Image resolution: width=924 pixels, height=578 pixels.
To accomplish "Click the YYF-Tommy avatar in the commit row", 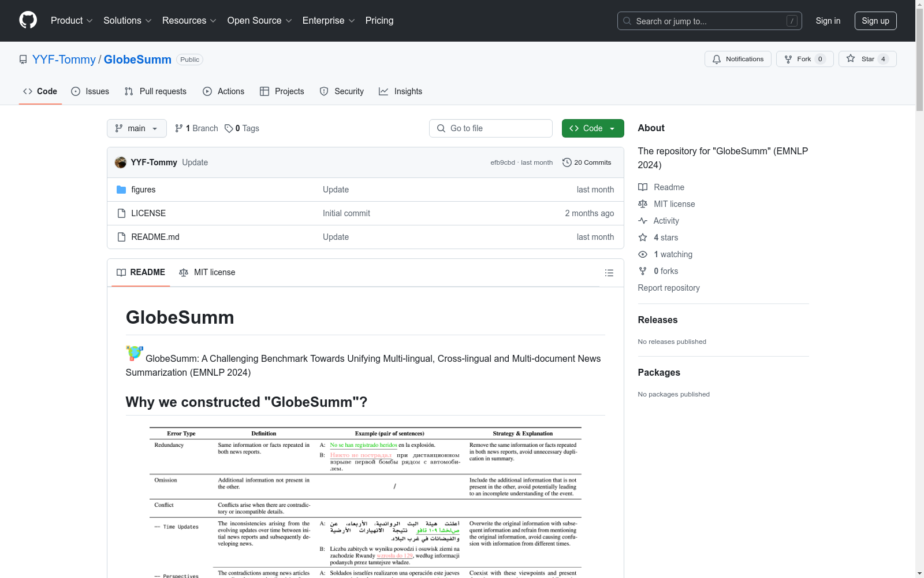I will (x=121, y=162).
